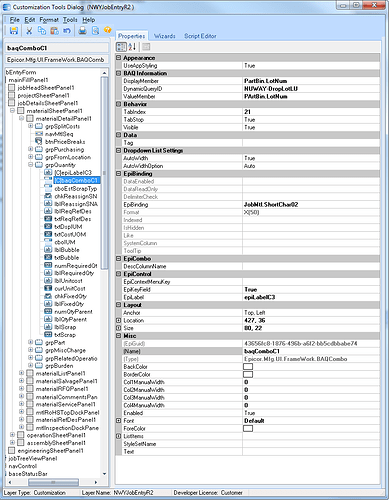Image resolution: width=389 pixels, height=500 pixels.
Task: Switch to the Script Editor tab
Action: [200, 36]
